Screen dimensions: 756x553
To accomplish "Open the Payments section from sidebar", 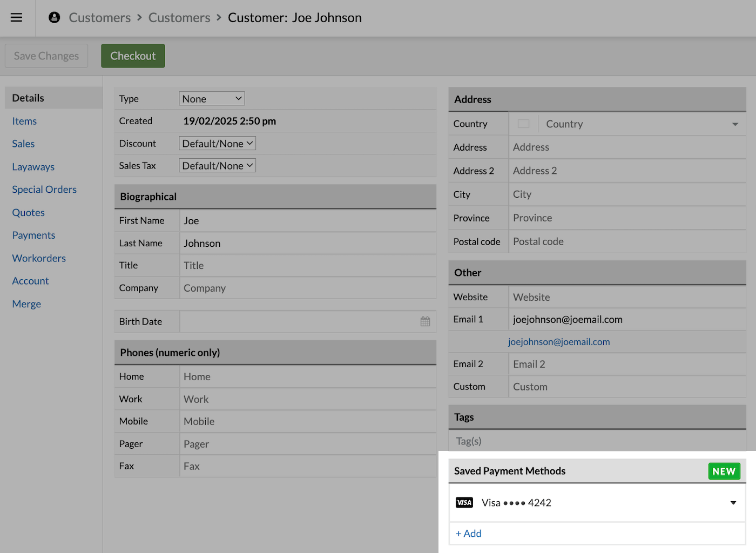I will pos(33,235).
